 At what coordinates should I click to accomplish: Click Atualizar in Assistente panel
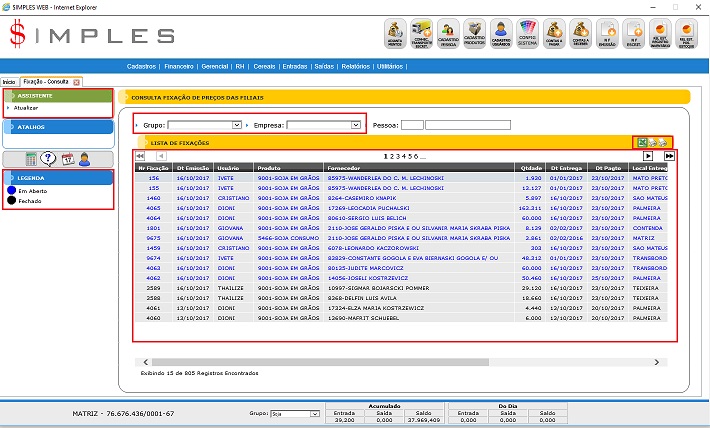(27, 107)
